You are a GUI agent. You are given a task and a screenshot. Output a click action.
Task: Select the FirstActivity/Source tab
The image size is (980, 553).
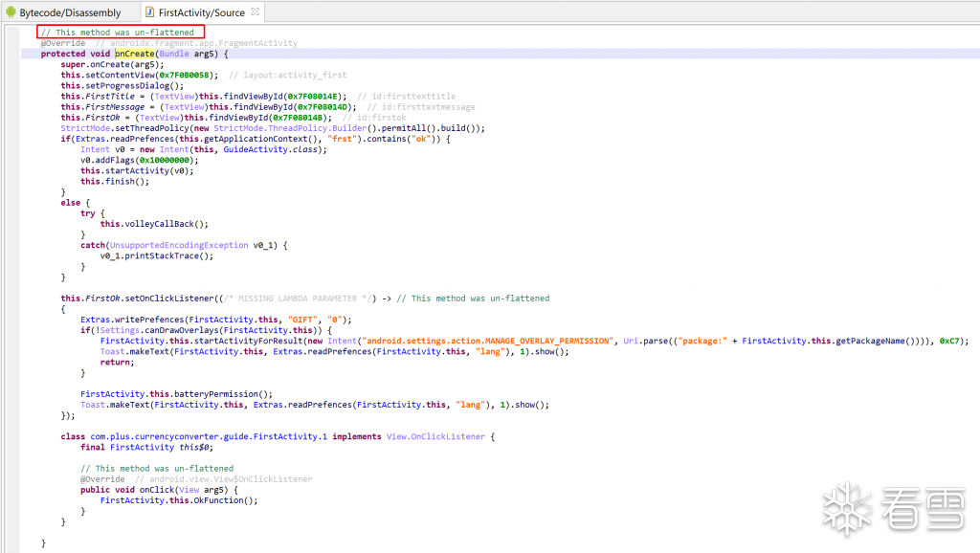click(x=201, y=12)
